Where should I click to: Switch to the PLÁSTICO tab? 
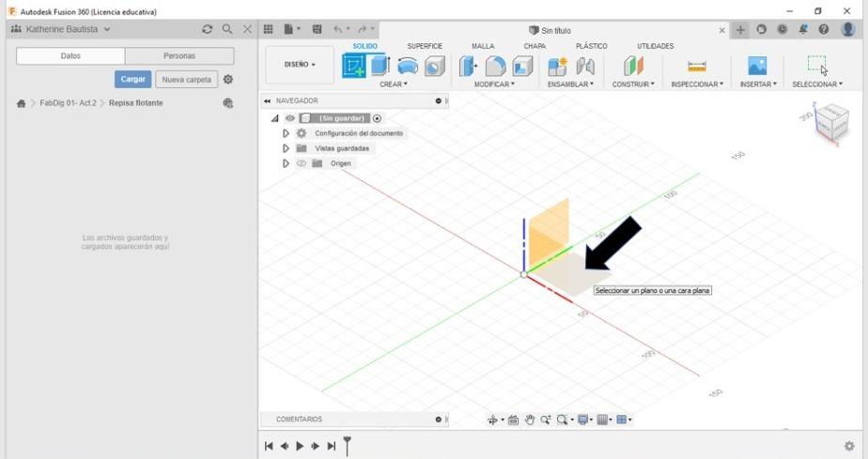click(x=591, y=46)
